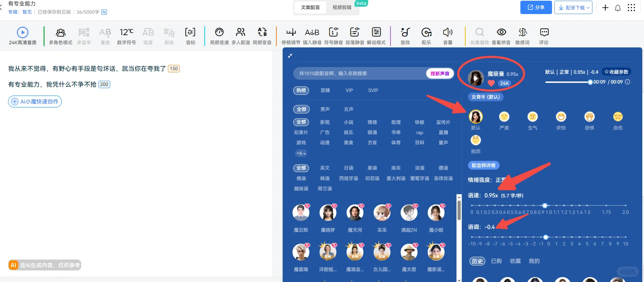Screen dimensions: 644x282
Task: Select the 魔云熙 voice avatar
Action: pyautogui.click(x=301, y=212)
